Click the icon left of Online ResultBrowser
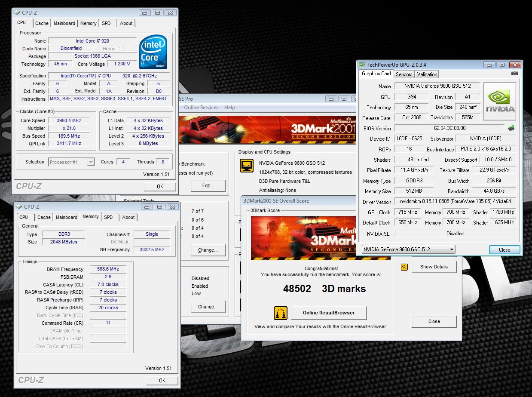Screen dimensions: 532x397 pos(280,313)
